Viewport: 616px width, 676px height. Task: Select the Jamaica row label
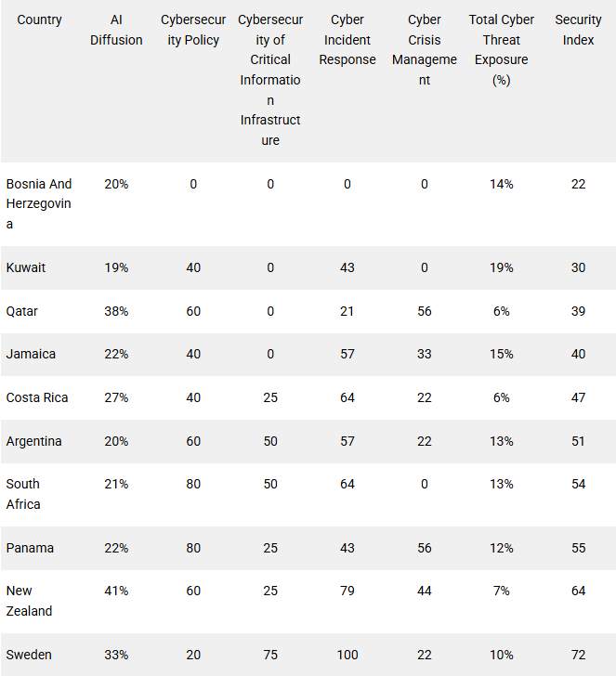31,354
